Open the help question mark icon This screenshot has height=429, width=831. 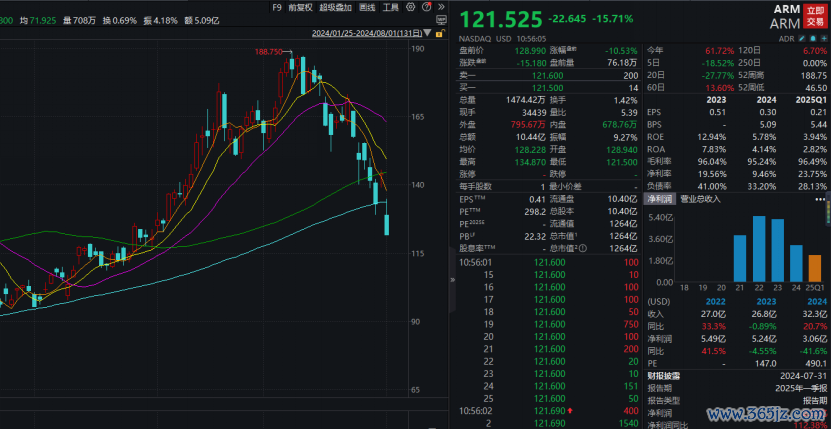click(427, 7)
